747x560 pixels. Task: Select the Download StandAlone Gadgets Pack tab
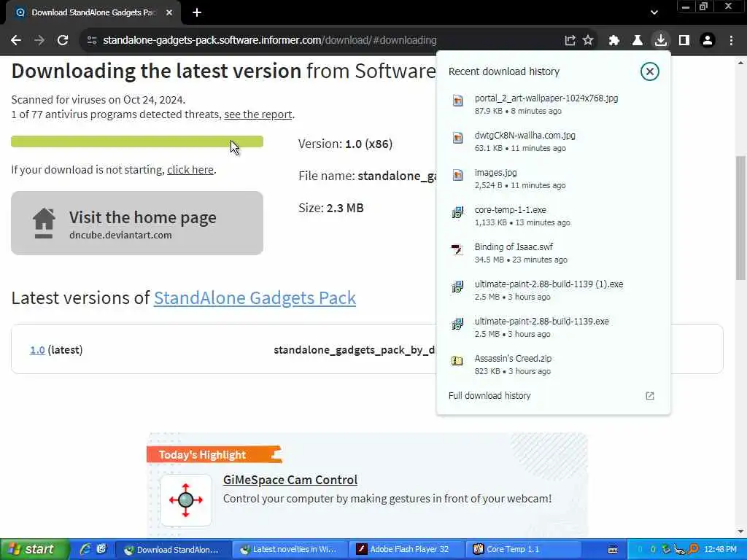click(93, 12)
